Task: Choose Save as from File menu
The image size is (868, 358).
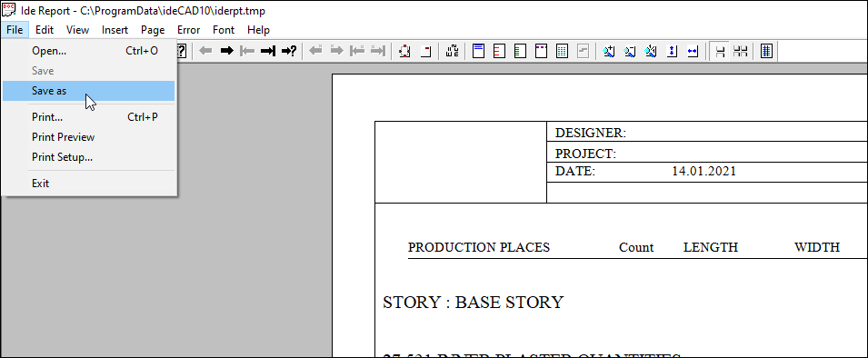Action: [x=88, y=91]
